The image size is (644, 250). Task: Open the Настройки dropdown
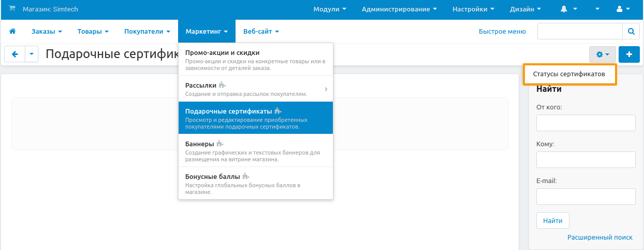point(473,9)
